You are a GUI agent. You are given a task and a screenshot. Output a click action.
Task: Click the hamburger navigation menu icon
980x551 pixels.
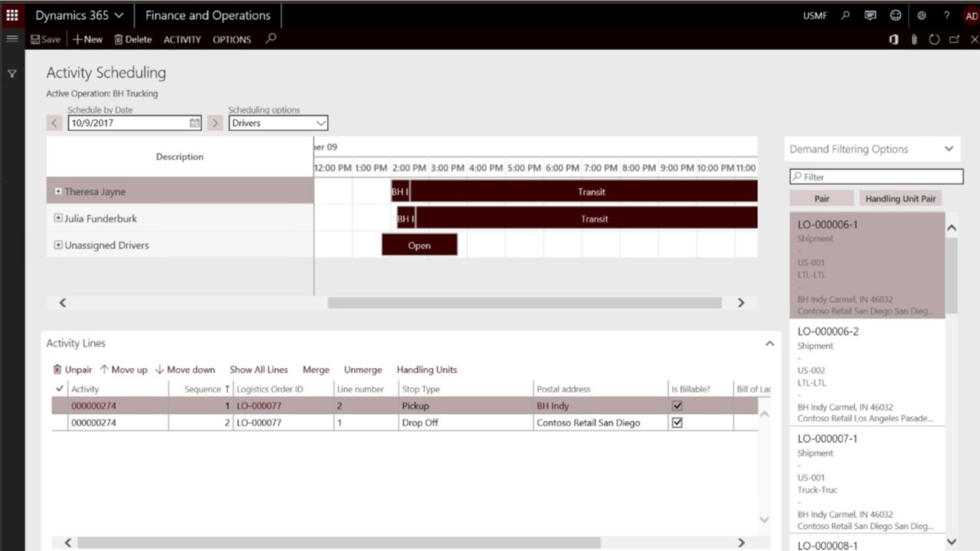click(x=12, y=39)
